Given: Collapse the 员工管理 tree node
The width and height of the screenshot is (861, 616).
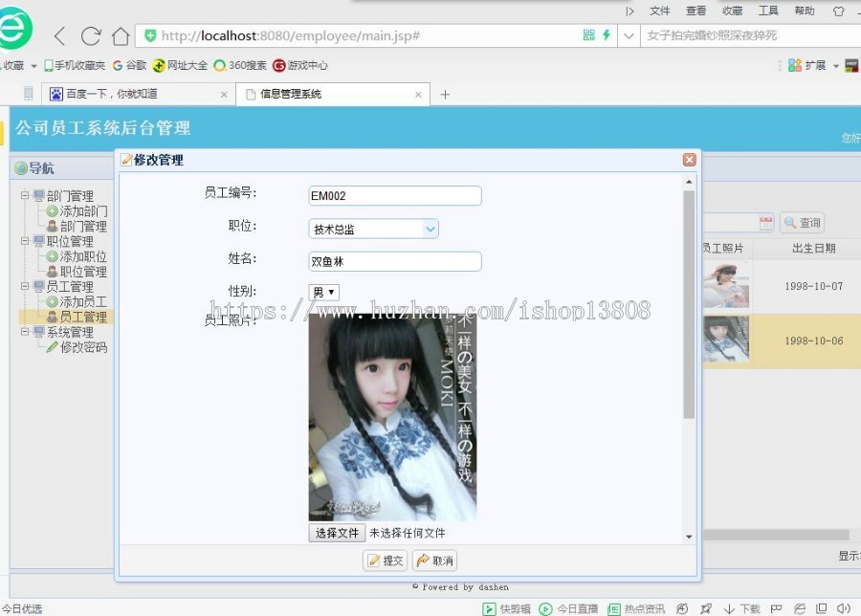Looking at the screenshot, I should click(x=26, y=286).
